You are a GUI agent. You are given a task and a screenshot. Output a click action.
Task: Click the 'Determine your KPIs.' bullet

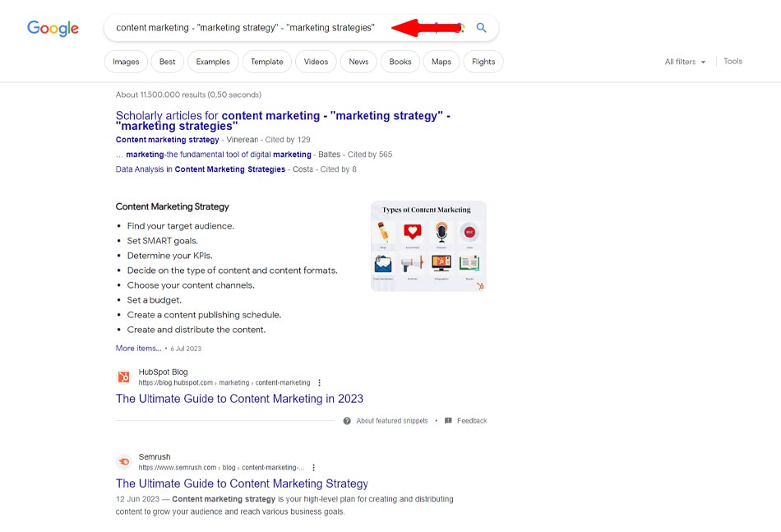(170, 256)
